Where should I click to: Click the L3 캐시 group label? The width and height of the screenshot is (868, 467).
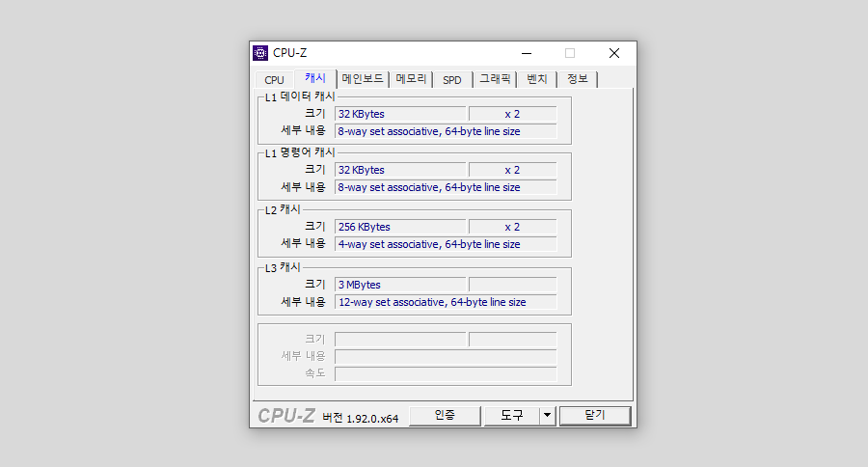click(283, 267)
